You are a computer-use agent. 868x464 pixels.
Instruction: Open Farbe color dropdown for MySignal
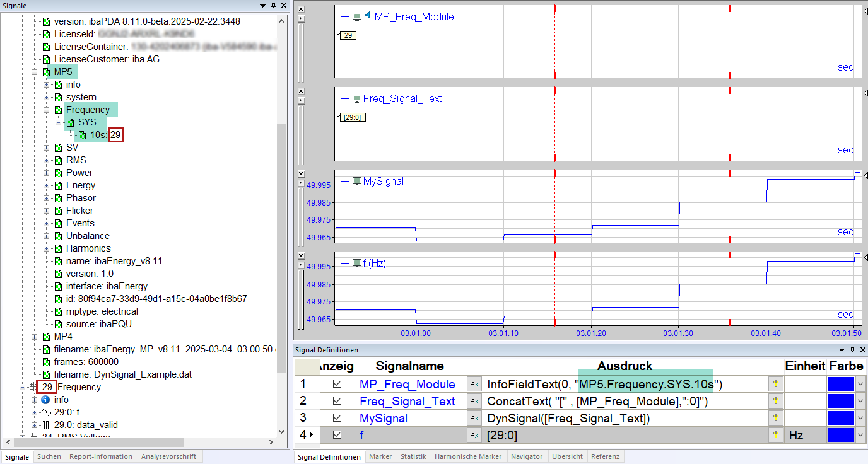click(860, 418)
